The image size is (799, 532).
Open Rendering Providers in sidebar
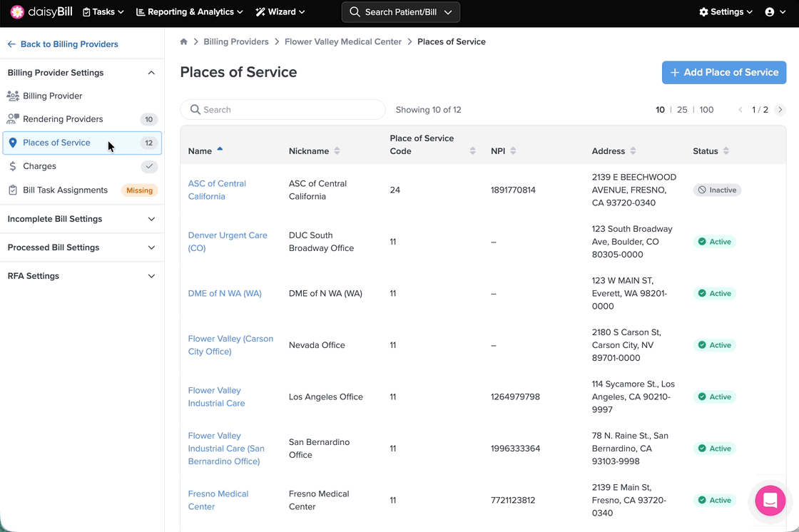coord(63,119)
